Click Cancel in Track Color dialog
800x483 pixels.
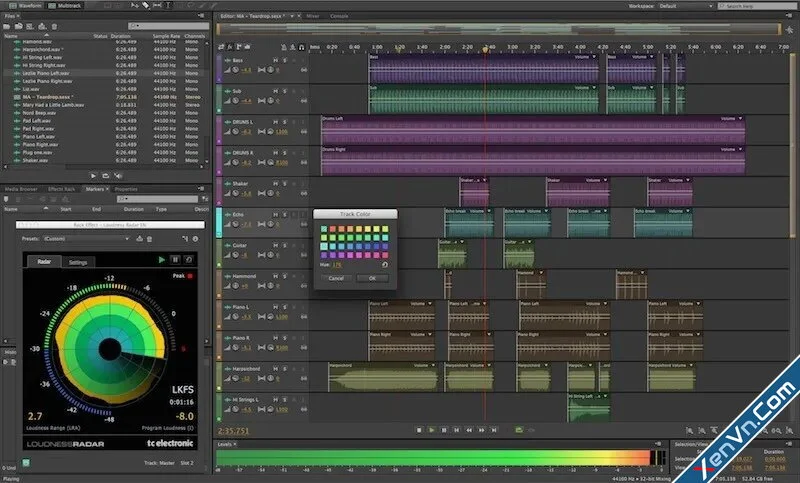pyautogui.click(x=336, y=278)
